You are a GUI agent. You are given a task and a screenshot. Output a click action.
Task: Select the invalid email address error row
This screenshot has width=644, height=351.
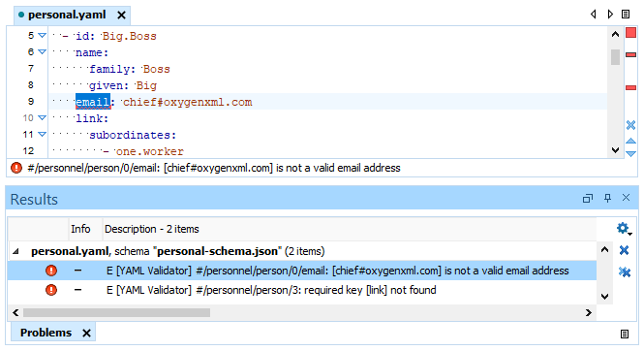[x=302, y=271]
